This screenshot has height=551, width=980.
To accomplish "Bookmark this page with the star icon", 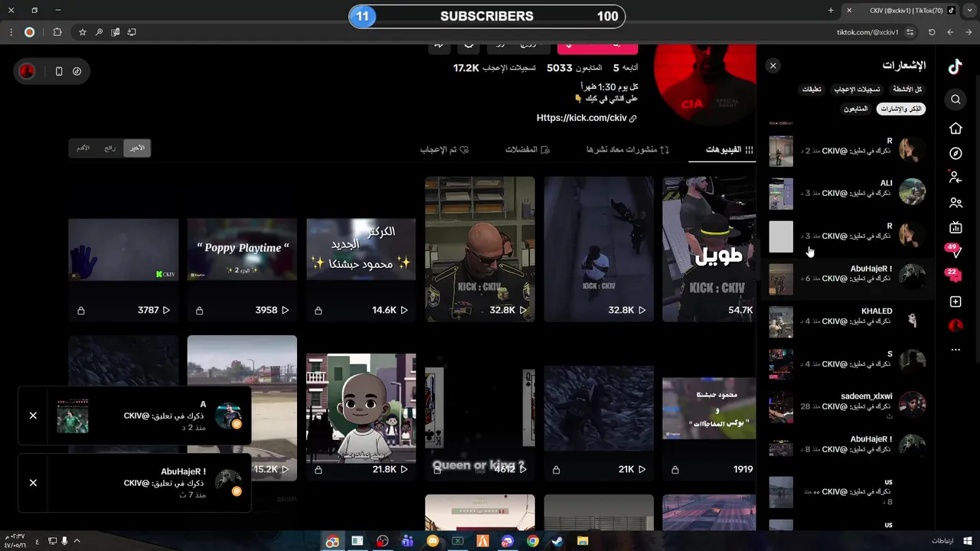I will (x=83, y=32).
